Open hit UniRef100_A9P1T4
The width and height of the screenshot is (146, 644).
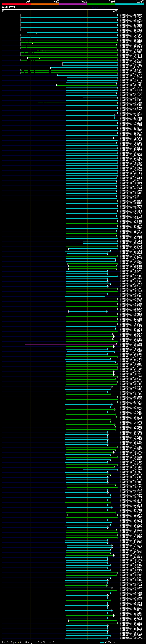point(131,55)
